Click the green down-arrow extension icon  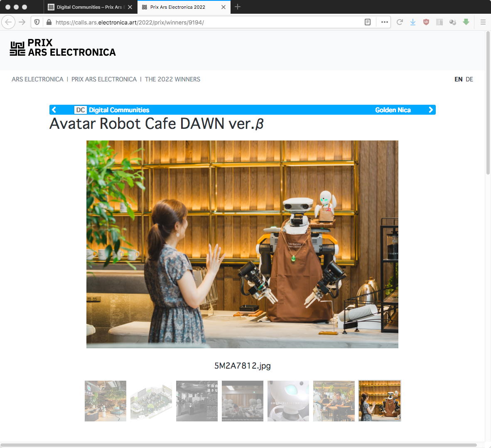(466, 22)
